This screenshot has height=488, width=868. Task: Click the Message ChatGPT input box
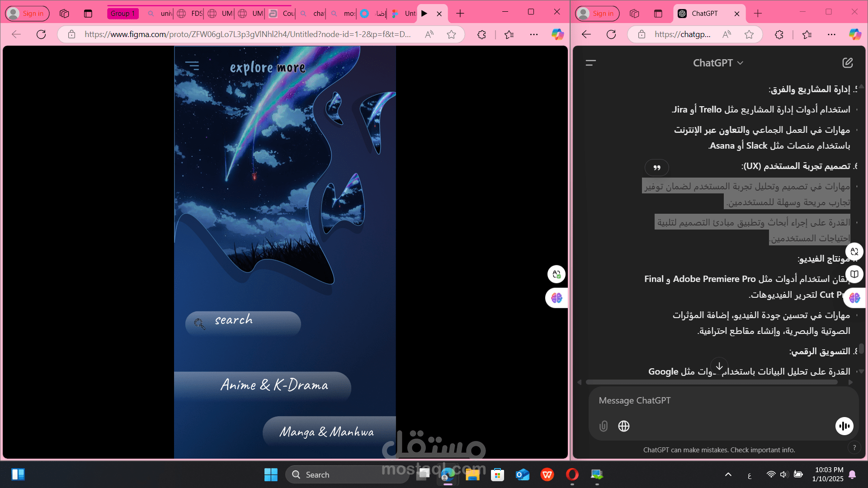coord(723,400)
